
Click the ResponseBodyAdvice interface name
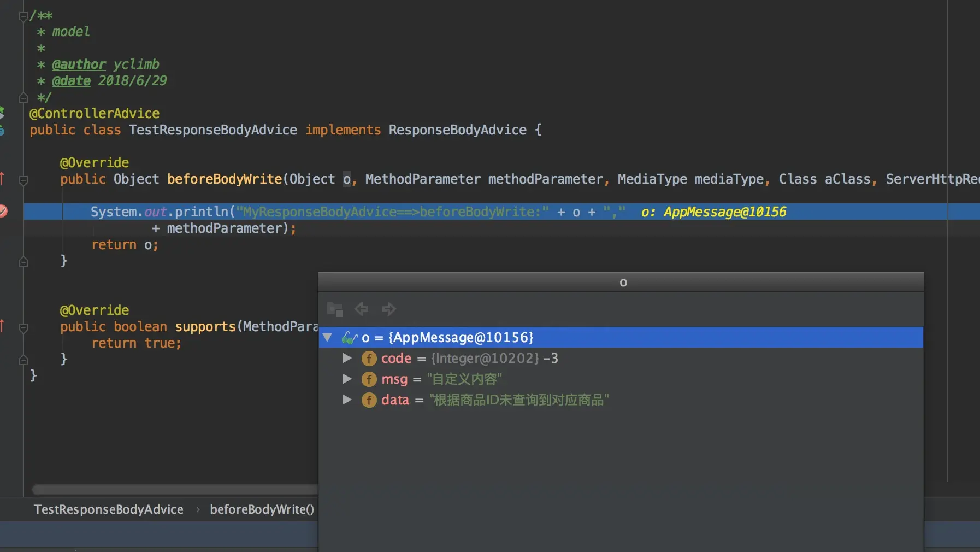click(458, 130)
